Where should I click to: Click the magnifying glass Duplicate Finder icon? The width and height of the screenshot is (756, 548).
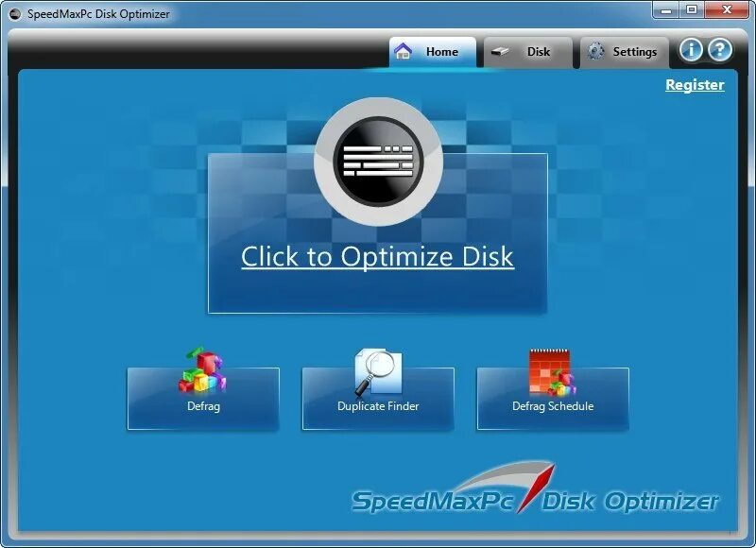click(378, 371)
